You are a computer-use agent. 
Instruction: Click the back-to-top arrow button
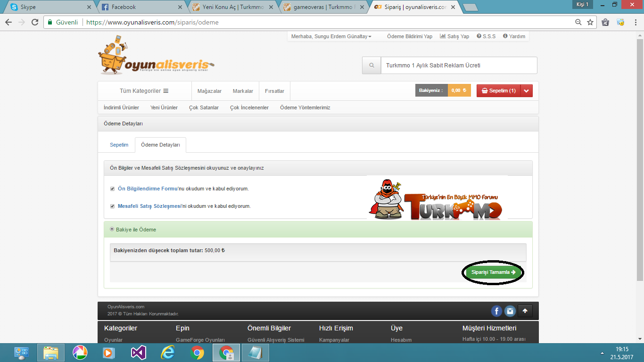pos(525,311)
